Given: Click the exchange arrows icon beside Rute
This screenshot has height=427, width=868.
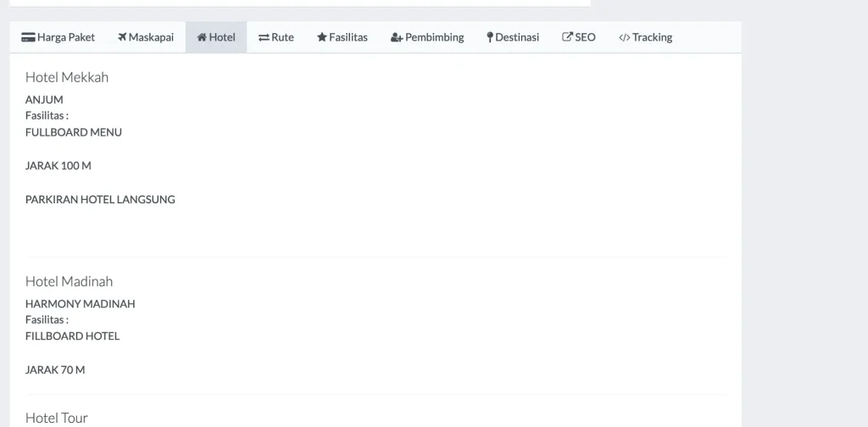Looking at the screenshot, I should pyautogui.click(x=264, y=37).
